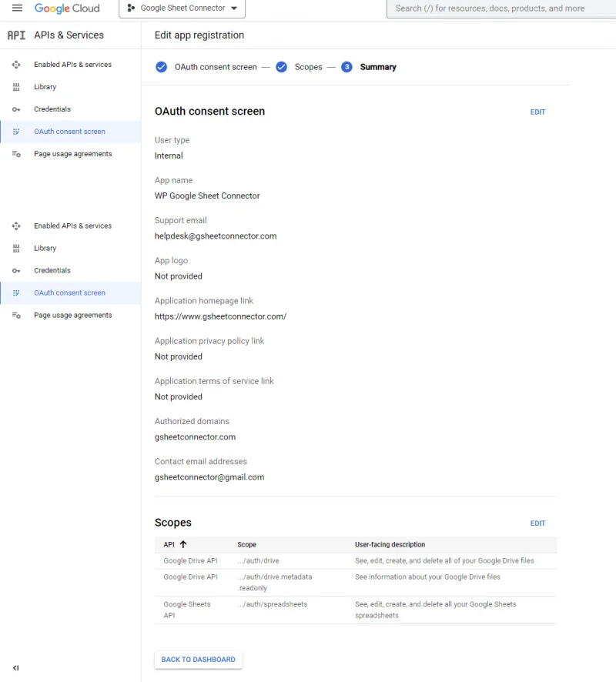Click Page usage agreements icon in upper group

[16, 154]
